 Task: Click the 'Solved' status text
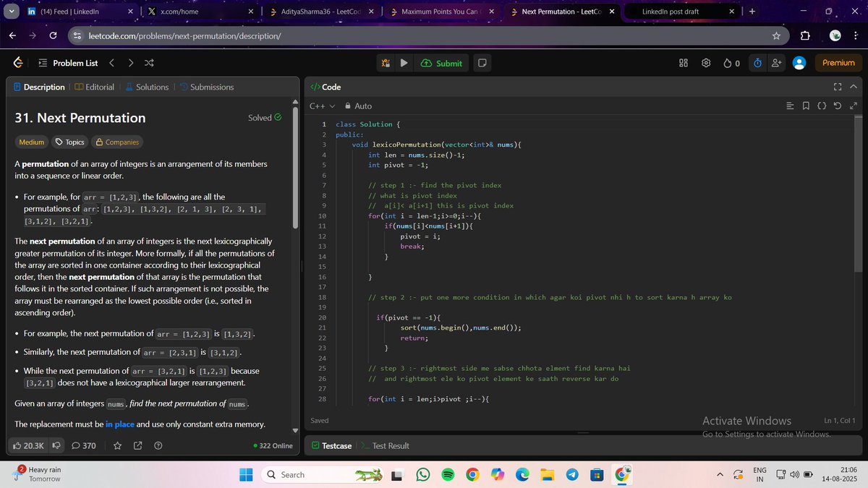260,118
